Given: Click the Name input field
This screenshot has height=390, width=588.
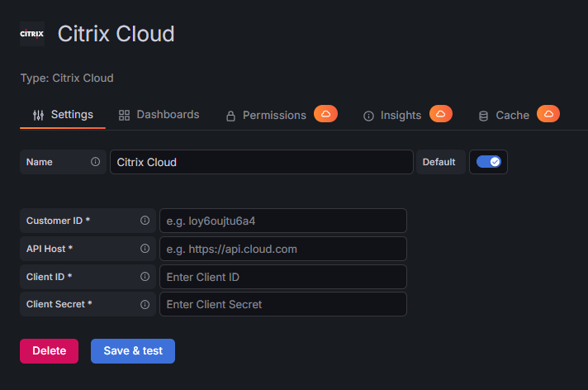Looking at the screenshot, I should coord(261,162).
